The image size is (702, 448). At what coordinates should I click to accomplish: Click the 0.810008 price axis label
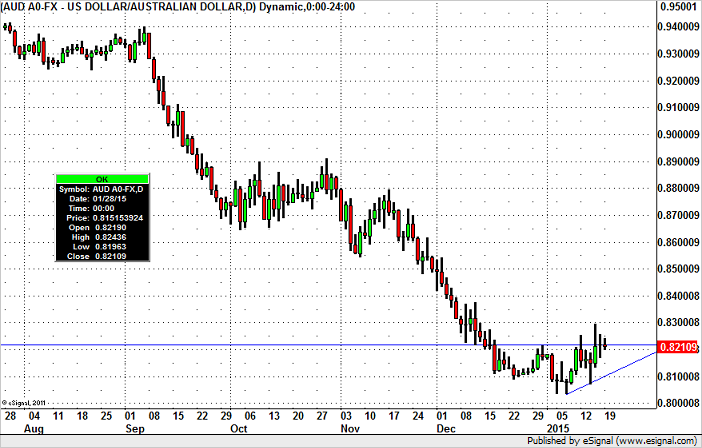tap(678, 376)
